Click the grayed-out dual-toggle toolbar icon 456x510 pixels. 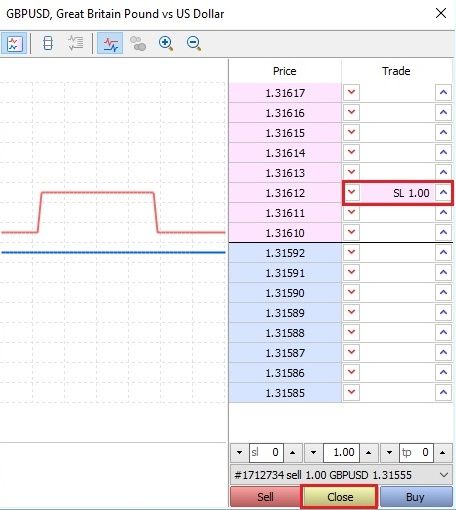click(138, 43)
